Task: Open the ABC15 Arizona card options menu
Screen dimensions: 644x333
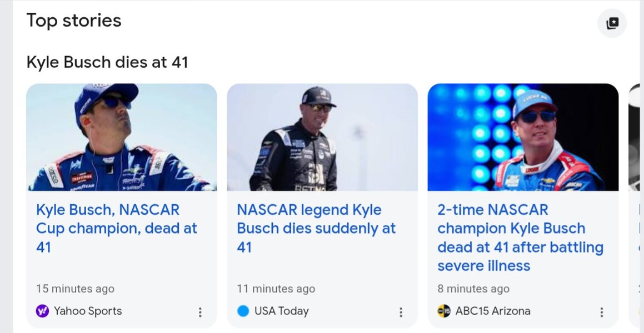Action: 602,312
